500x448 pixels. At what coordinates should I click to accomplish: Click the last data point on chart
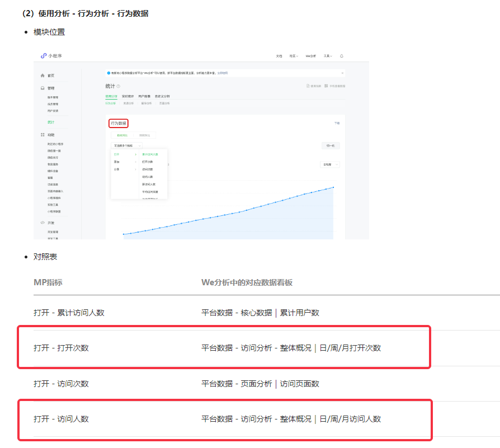[x=333, y=187]
